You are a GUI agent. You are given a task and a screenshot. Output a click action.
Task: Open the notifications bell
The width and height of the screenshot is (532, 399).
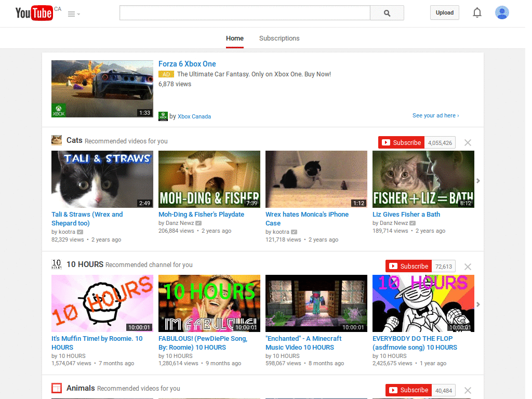477,12
